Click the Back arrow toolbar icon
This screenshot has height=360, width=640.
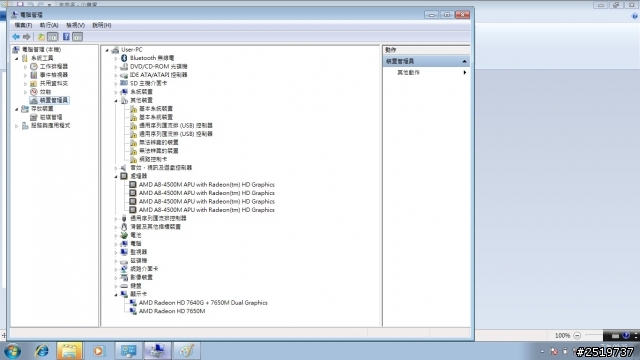click(x=16, y=37)
